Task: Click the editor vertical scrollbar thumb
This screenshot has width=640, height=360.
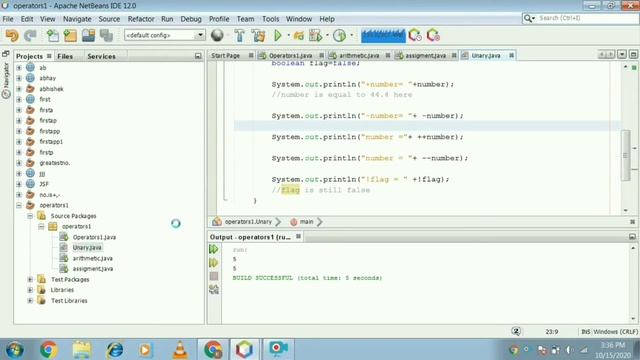Action: pos(625,155)
